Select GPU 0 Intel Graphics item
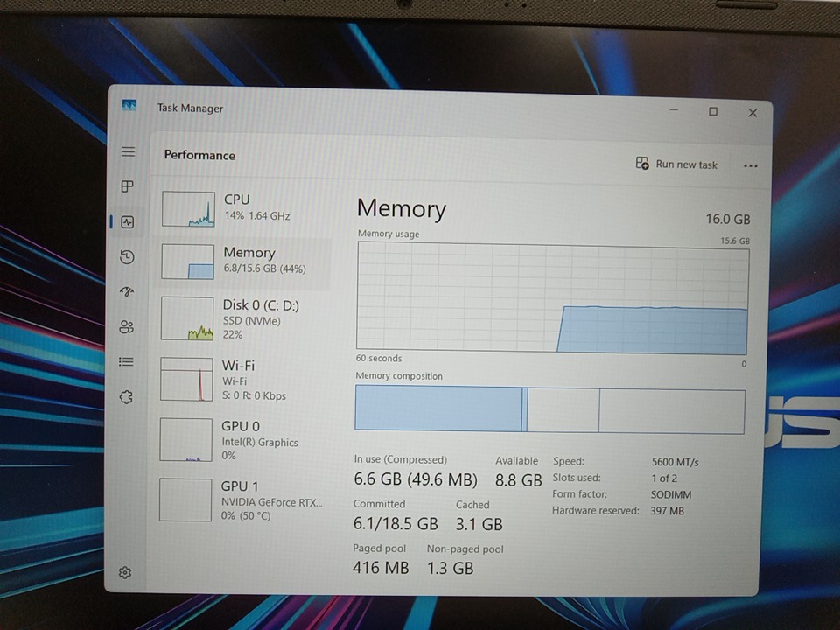This screenshot has width=840, height=630. pyautogui.click(x=245, y=440)
